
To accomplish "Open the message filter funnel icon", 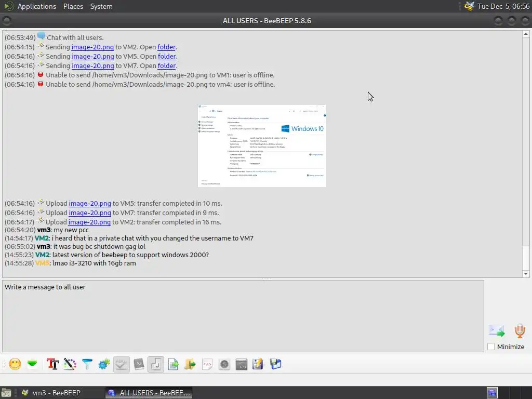I will pyautogui.click(x=87, y=364).
